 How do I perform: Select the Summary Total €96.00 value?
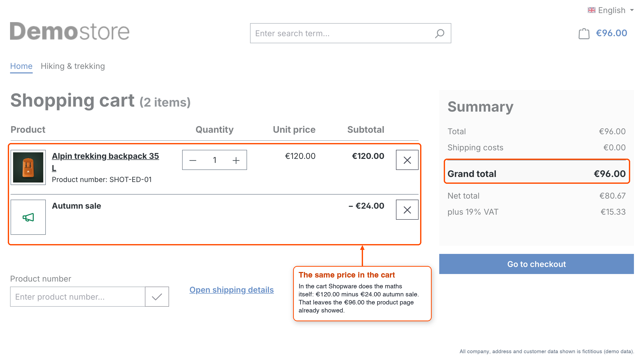coord(612,131)
